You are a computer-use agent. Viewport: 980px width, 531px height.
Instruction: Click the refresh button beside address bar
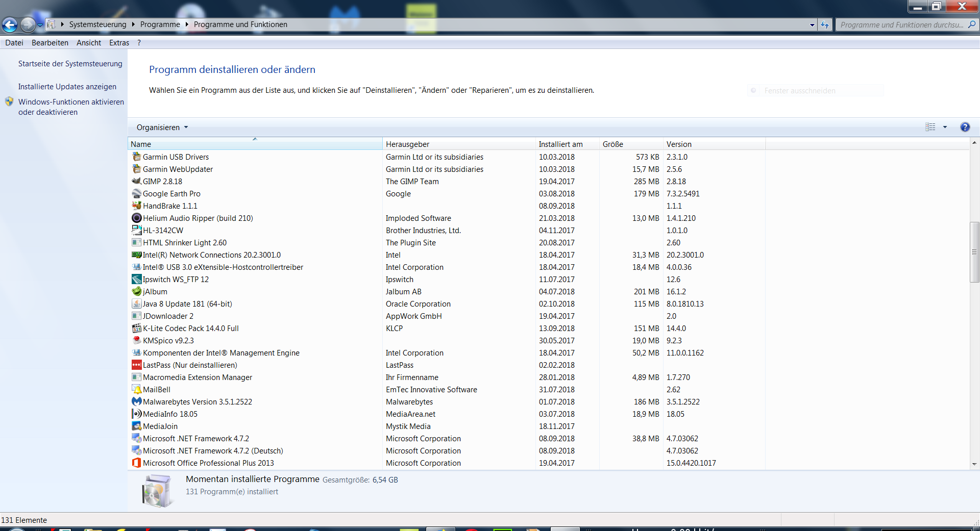825,24
